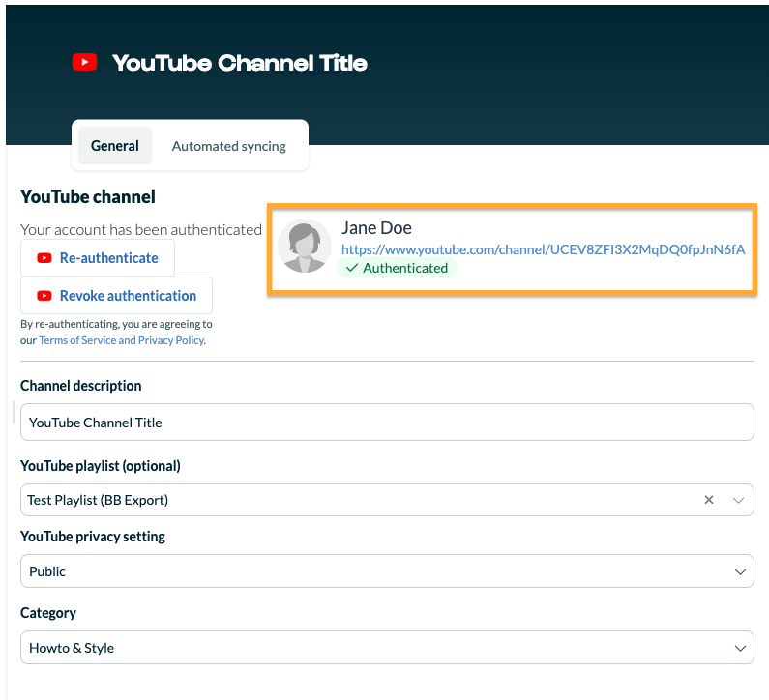This screenshot has width=769, height=700.
Task: Click the Revoke authentication button
Action: [116, 296]
